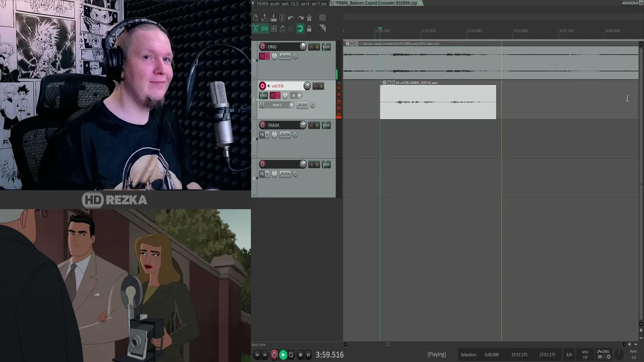Open project settings via the info icon
Image resolution: width=644 pixels, height=362 pixels.
(282, 18)
